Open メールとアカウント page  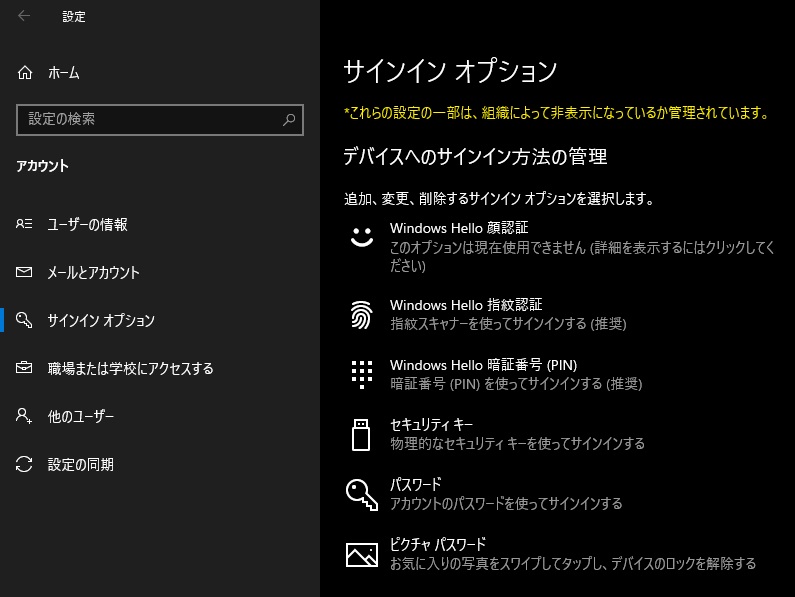(x=160, y=272)
